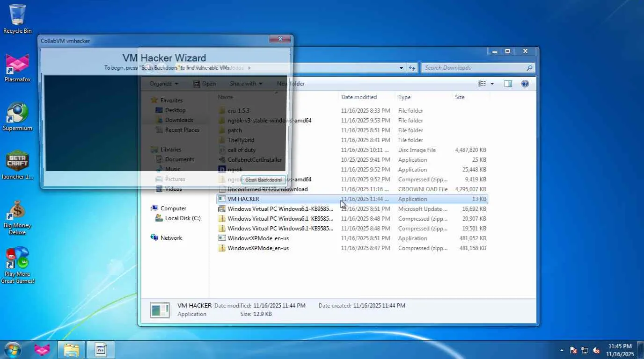Select the ngrok application file
Viewport: 644px width, 359px height.
[x=352, y=170]
